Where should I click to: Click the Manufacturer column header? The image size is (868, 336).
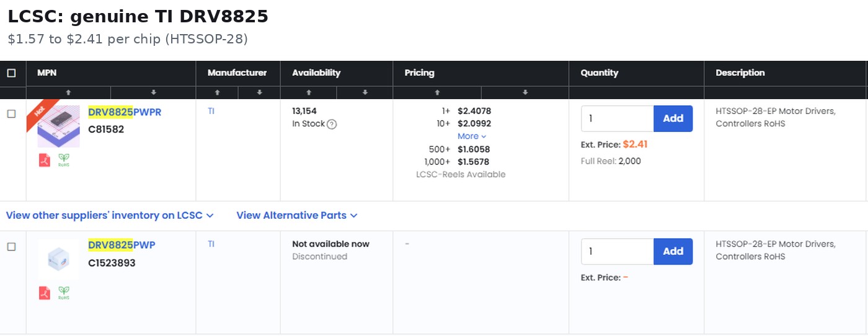pyautogui.click(x=237, y=73)
